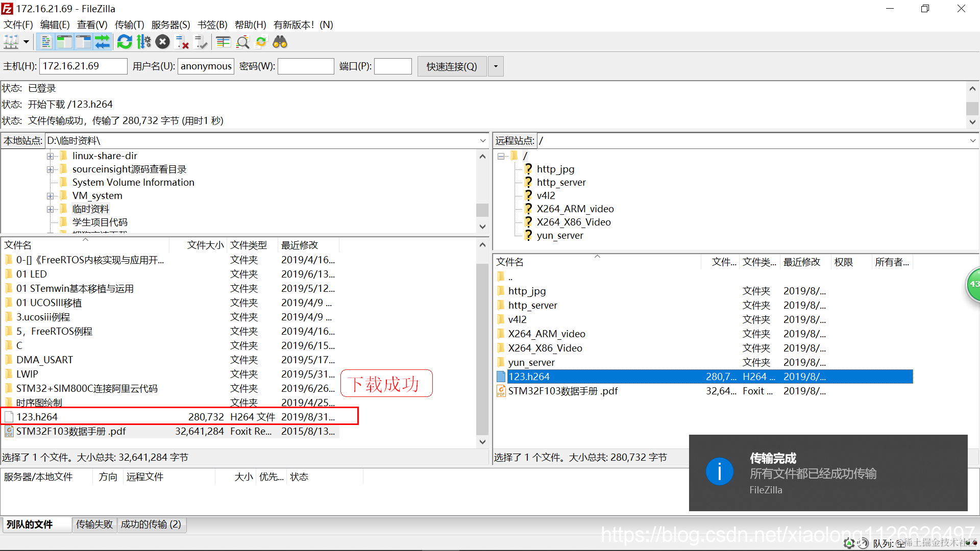This screenshot has height=551, width=980.
Task: Open the Site Manager icon
Action: 11,42
